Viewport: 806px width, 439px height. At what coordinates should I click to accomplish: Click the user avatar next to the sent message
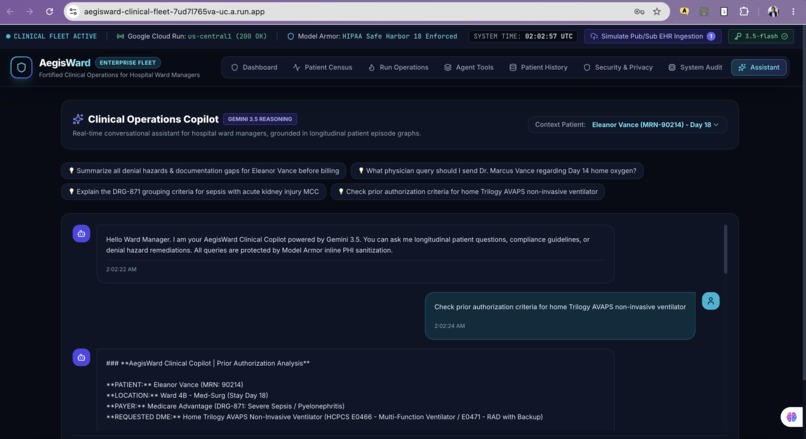710,301
